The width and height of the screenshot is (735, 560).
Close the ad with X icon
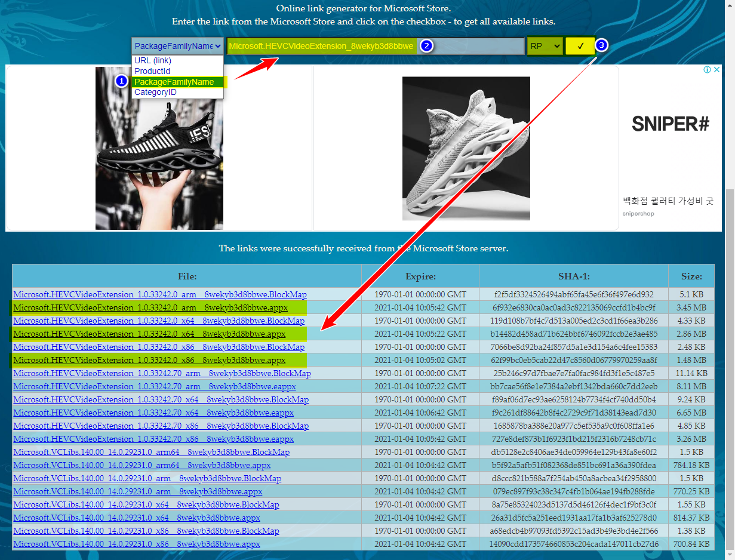[716, 70]
